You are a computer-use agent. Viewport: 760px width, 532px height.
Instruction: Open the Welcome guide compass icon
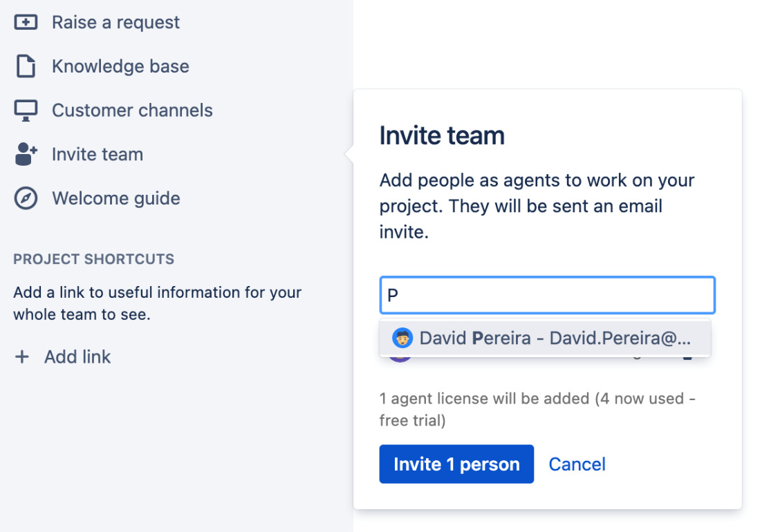point(24,198)
